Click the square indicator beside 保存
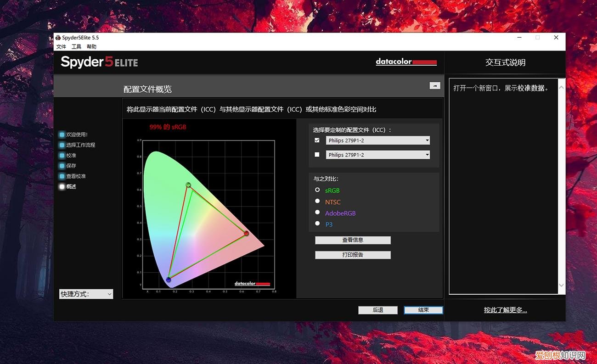Image resolution: width=597 pixels, height=364 pixels. (x=62, y=166)
